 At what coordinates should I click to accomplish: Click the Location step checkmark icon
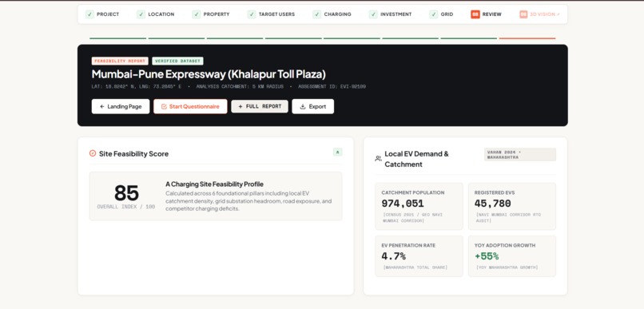(141, 14)
